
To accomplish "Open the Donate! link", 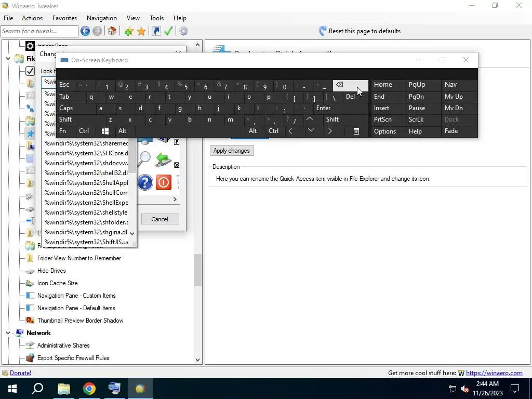I will click(x=20, y=373).
